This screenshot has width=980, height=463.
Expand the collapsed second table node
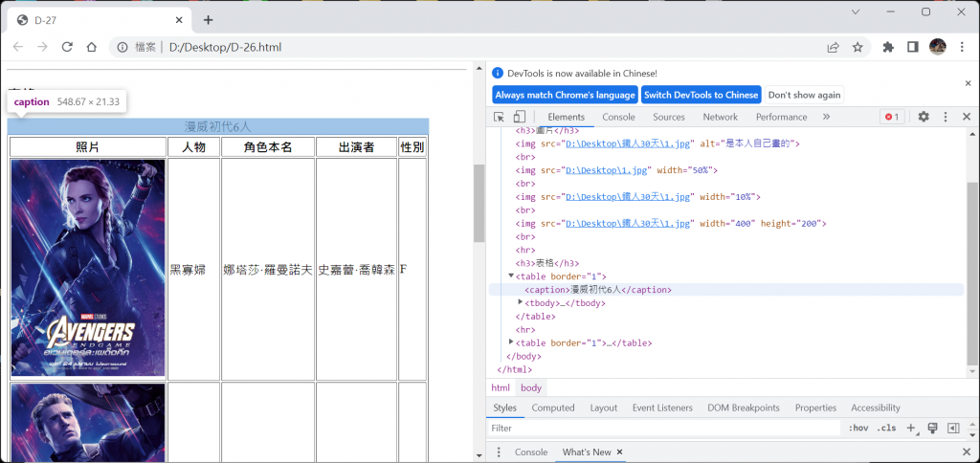coord(511,342)
